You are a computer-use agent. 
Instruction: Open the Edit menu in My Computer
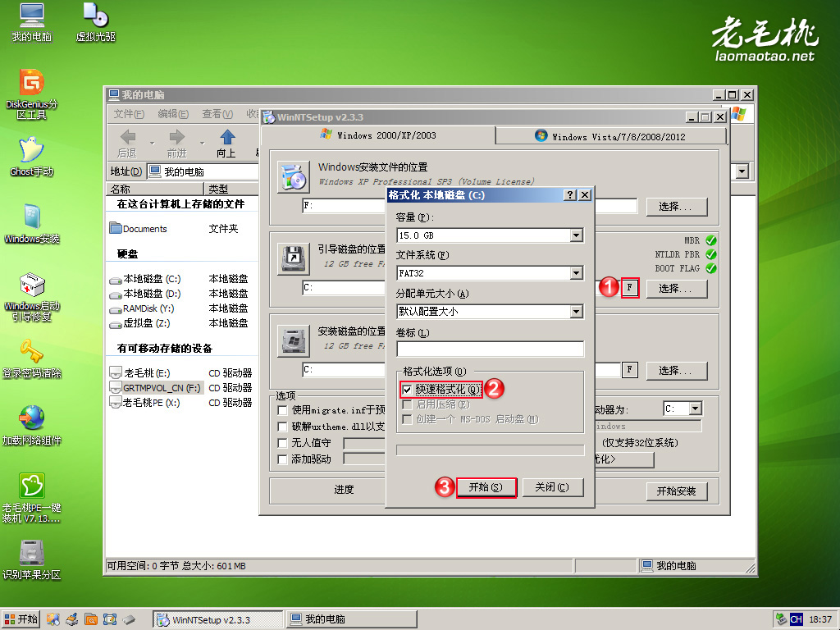pos(173,114)
